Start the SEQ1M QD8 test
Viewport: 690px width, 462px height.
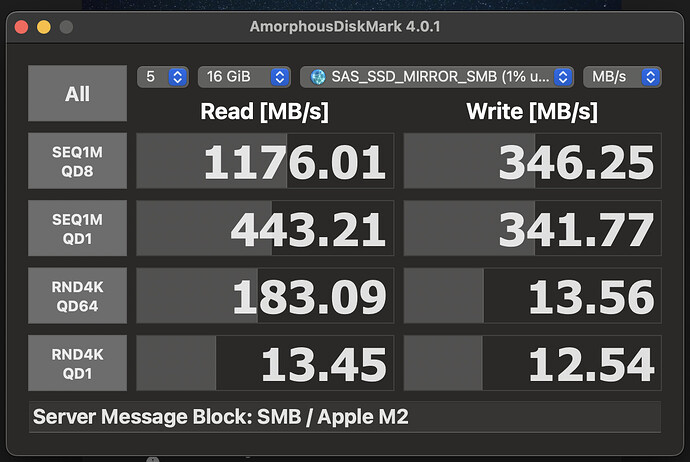pyautogui.click(x=77, y=162)
